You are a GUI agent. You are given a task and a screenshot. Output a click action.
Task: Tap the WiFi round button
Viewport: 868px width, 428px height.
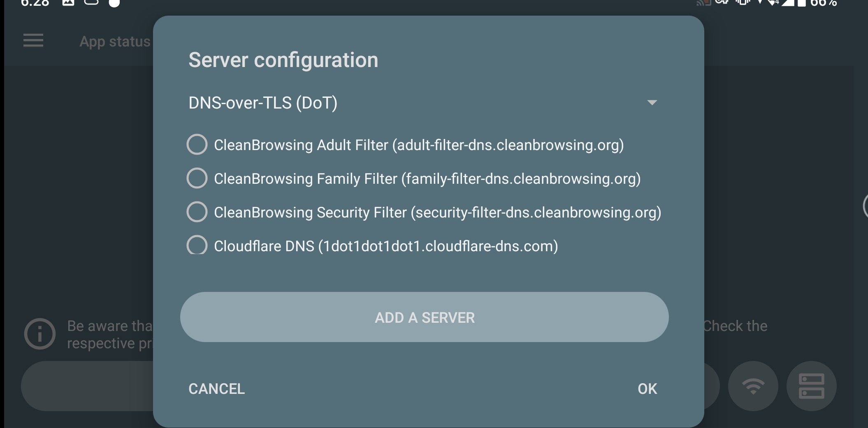[x=753, y=386]
